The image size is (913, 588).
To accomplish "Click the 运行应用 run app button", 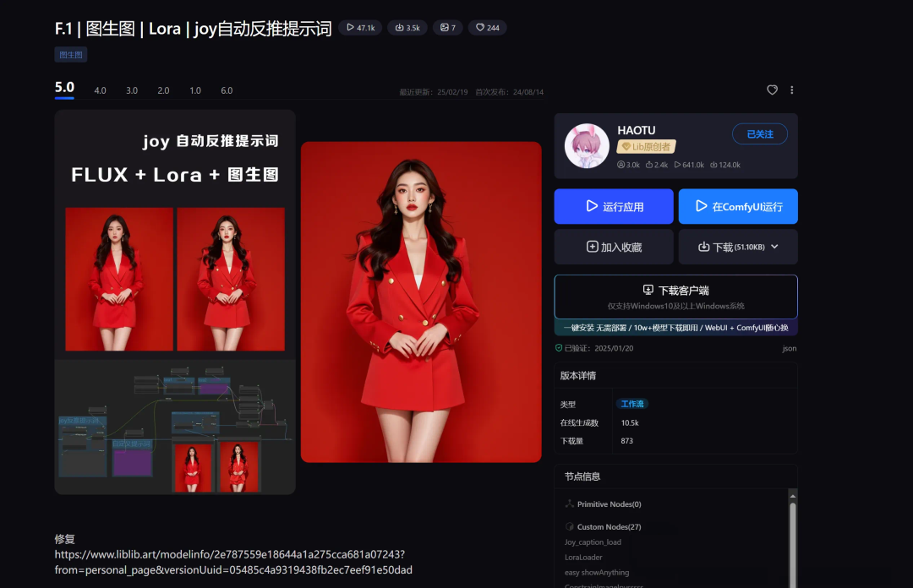I will [614, 206].
